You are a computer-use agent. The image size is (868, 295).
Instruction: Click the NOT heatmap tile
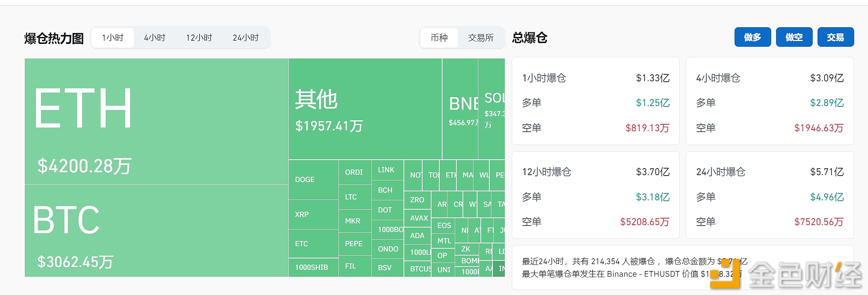coord(414,175)
